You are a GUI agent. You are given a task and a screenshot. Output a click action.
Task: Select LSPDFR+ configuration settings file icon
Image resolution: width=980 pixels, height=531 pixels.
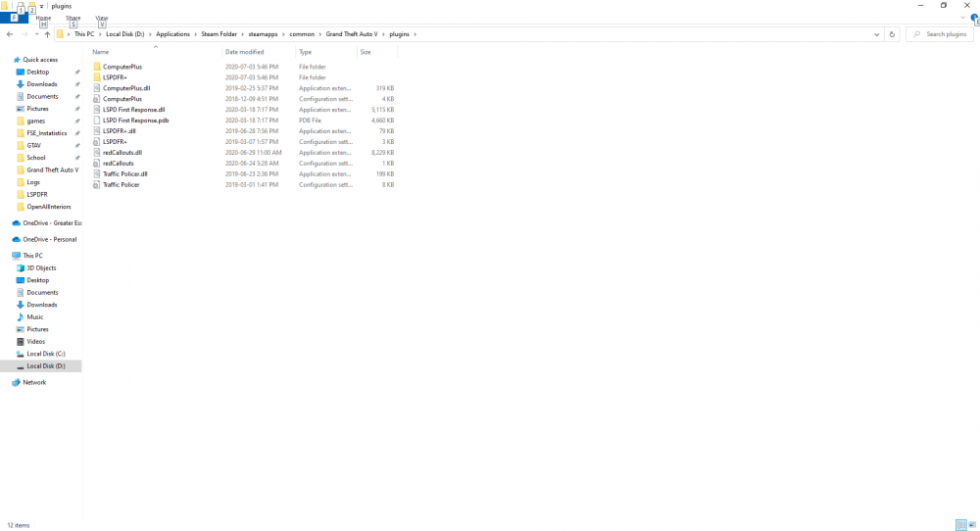coord(97,142)
